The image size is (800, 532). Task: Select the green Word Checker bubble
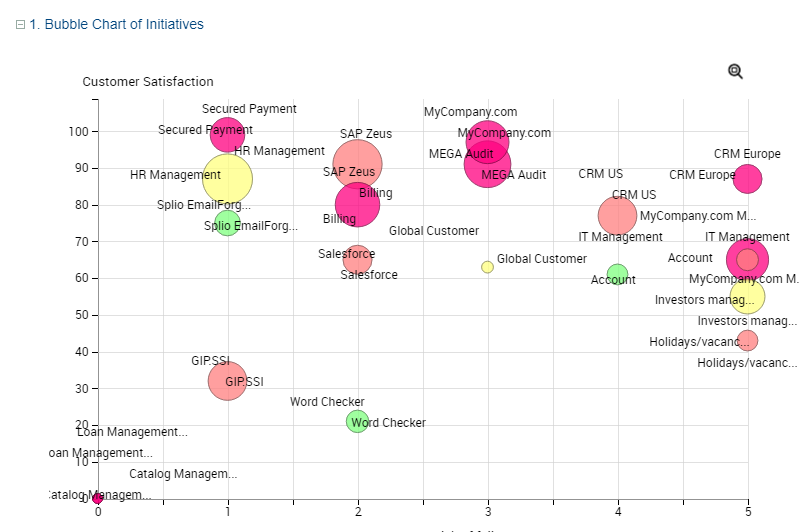[x=357, y=421]
